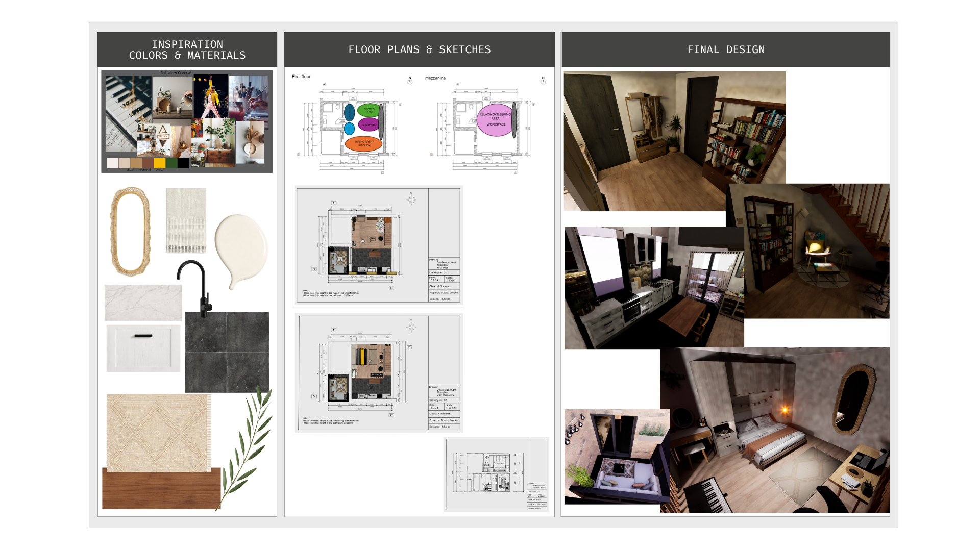980x551 pixels.
Task: Pick the pale pink palette swatch
Action: click(113, 163)
